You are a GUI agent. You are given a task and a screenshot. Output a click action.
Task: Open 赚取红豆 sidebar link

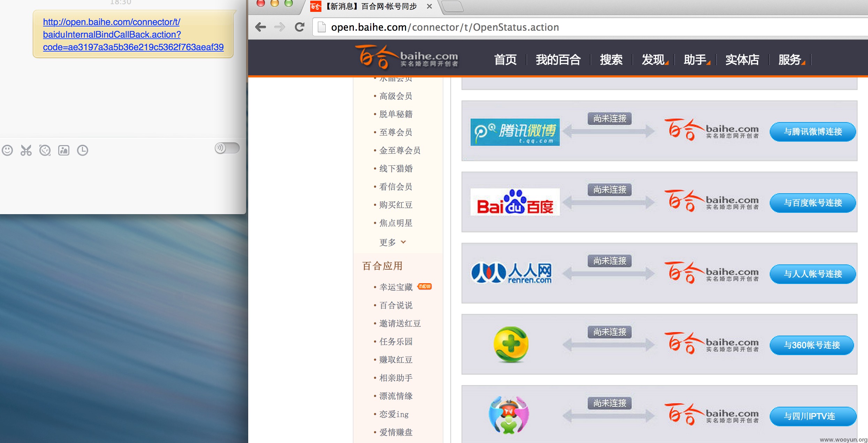[396, 360]
